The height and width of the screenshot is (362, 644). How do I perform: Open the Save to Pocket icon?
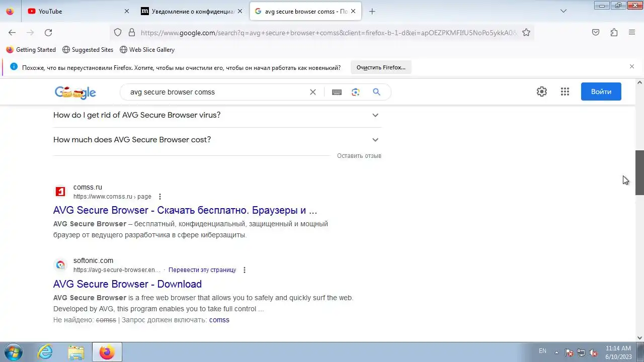[x=596, y=32]
